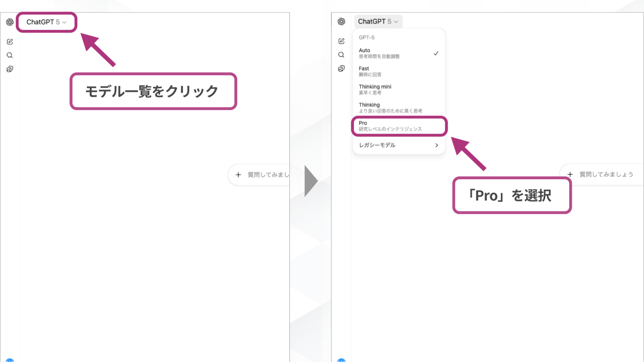Viewport: 644px width, 362px height.
Task: Open library icon in left panel sidebar
Action: tap(10, 69)
